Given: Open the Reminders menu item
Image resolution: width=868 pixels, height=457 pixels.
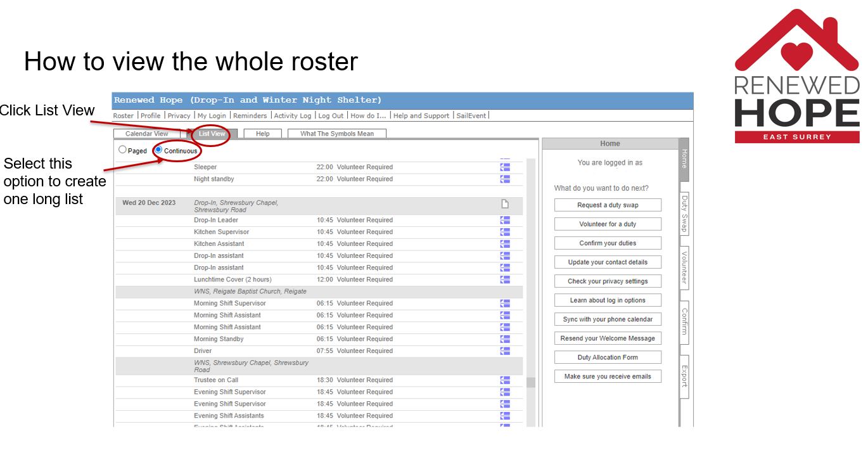Looking at the screenshot, I should (250, 115).
